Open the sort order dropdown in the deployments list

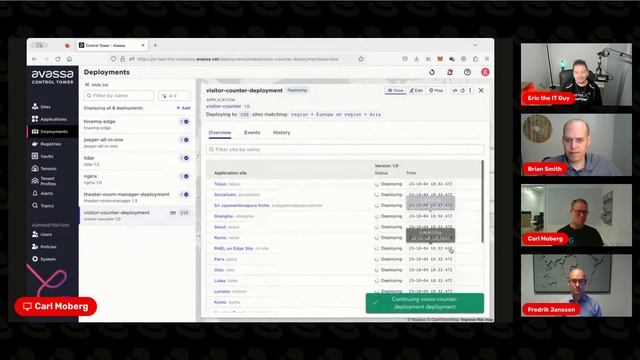[174, 96]
